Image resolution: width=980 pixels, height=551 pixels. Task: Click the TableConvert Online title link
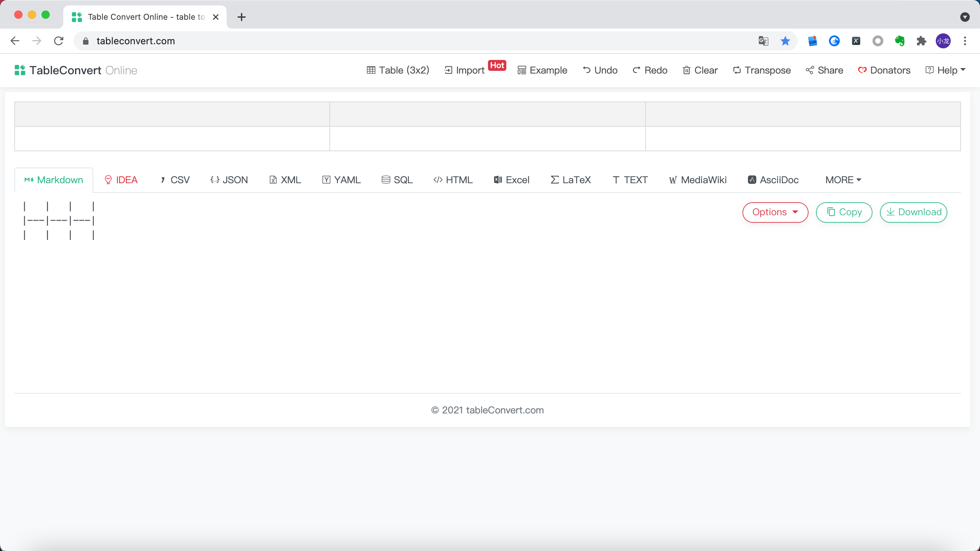pos(83,70)
